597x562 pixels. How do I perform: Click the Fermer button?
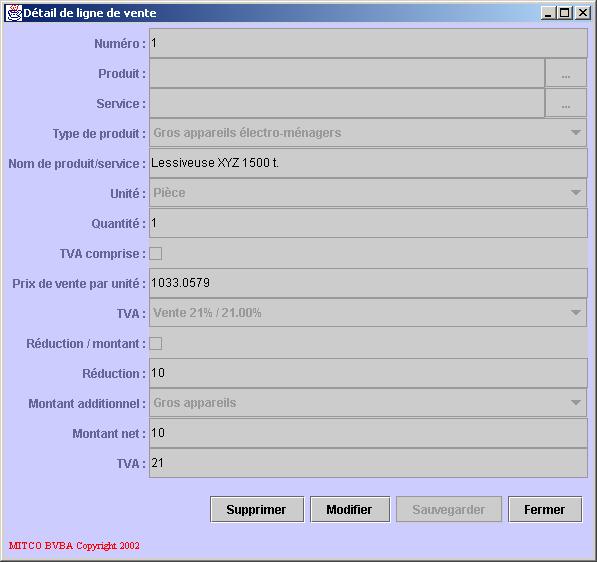click(x=545, y=509)
